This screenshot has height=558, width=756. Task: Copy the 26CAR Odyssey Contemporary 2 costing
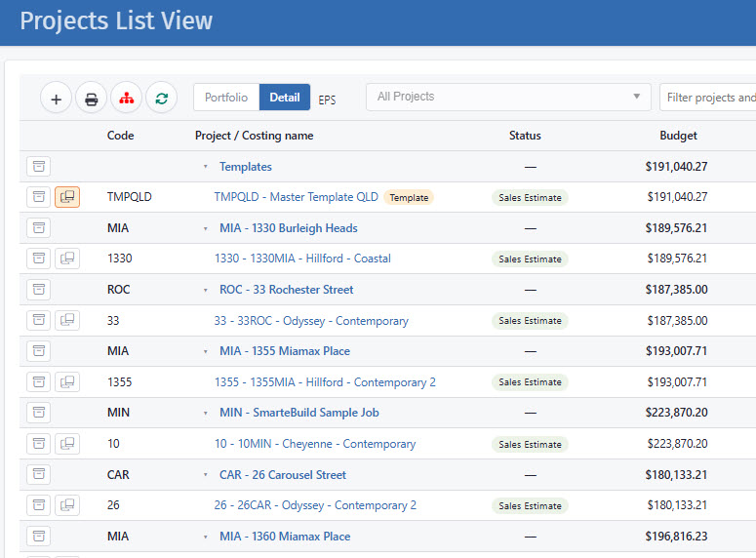67,505
